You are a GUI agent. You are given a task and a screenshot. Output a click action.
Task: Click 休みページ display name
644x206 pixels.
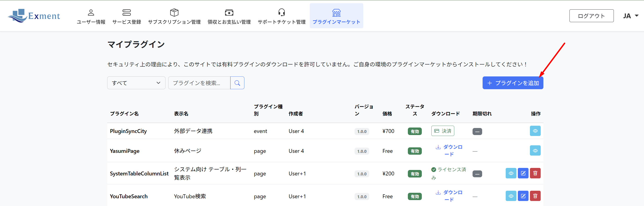[187, 151]
